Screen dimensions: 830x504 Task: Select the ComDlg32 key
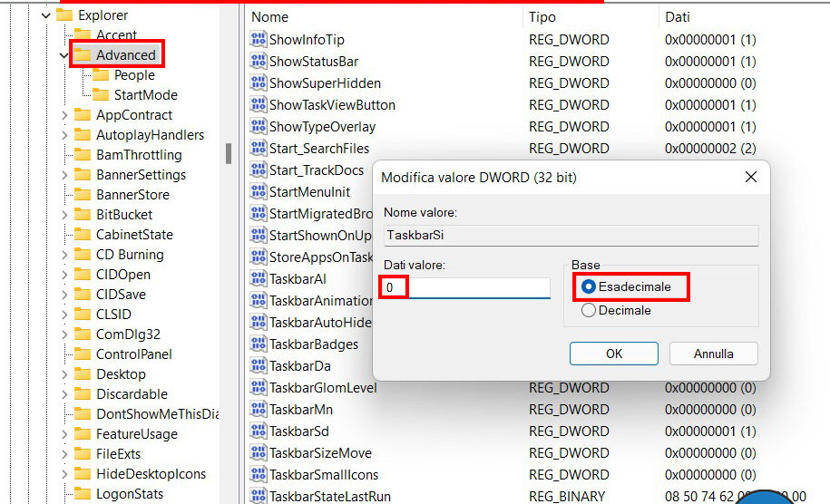pyautogui.click(x=128, y=334)
